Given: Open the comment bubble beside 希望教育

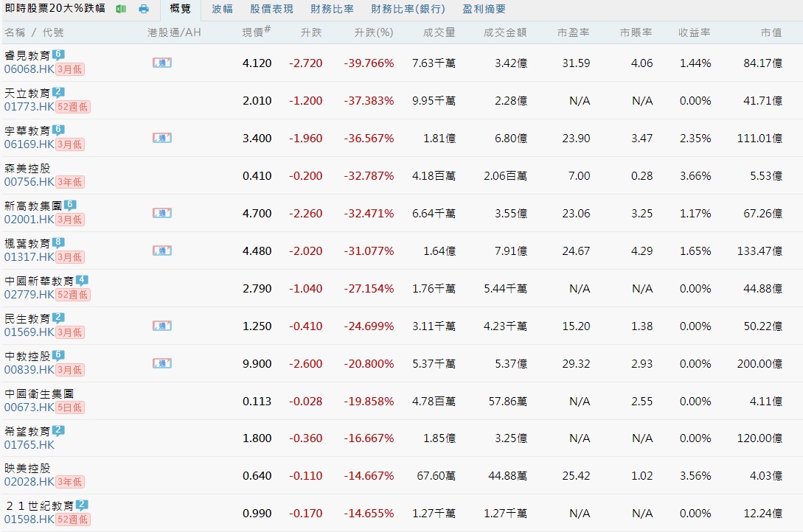Looking at the screenshot, I should coord(58,430).
